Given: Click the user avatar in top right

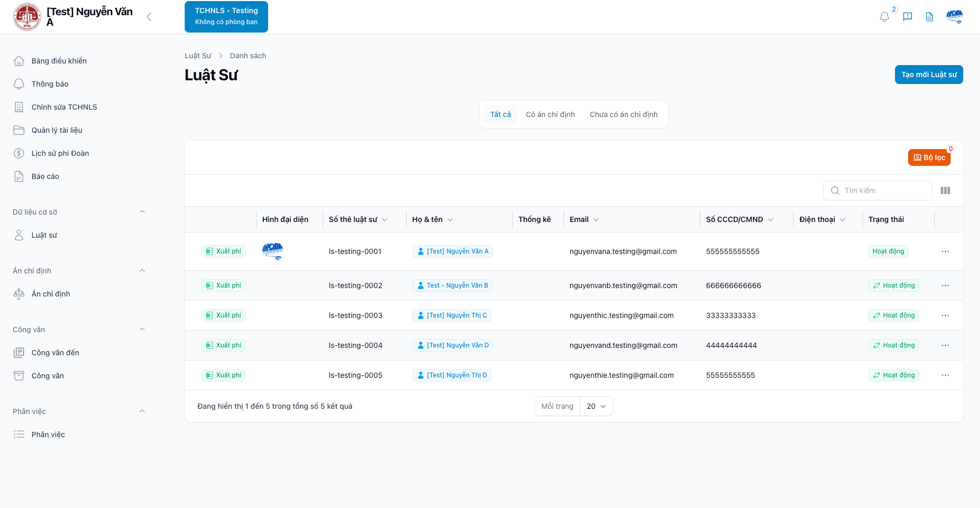Looking at the screenshot, I should tap(954, 17).
